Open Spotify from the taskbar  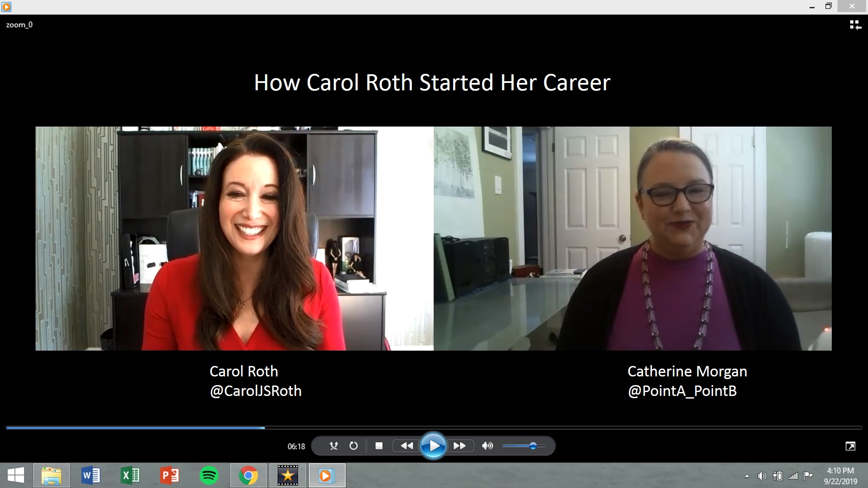209,475
